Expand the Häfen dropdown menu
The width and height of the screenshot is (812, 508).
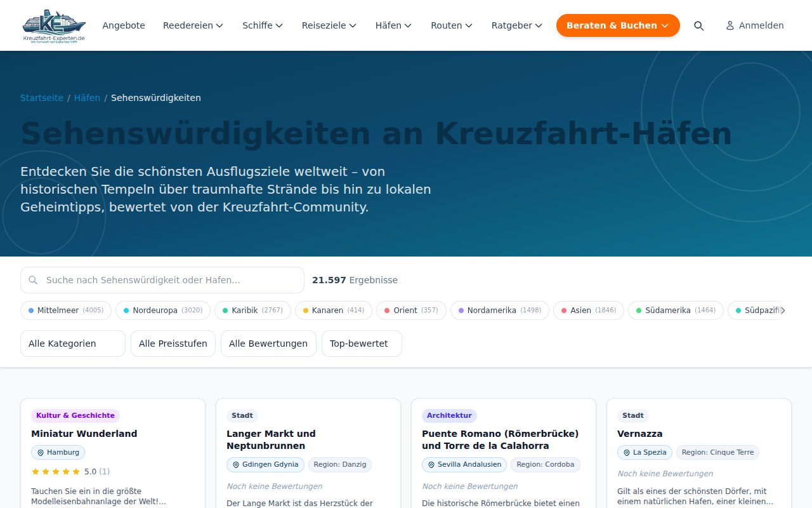tap(393, 25)
